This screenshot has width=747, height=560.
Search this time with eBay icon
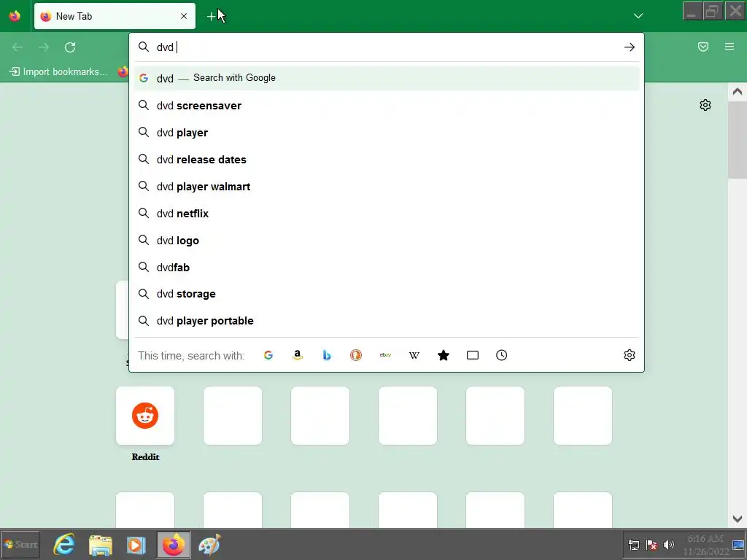[x=385, y=355]
